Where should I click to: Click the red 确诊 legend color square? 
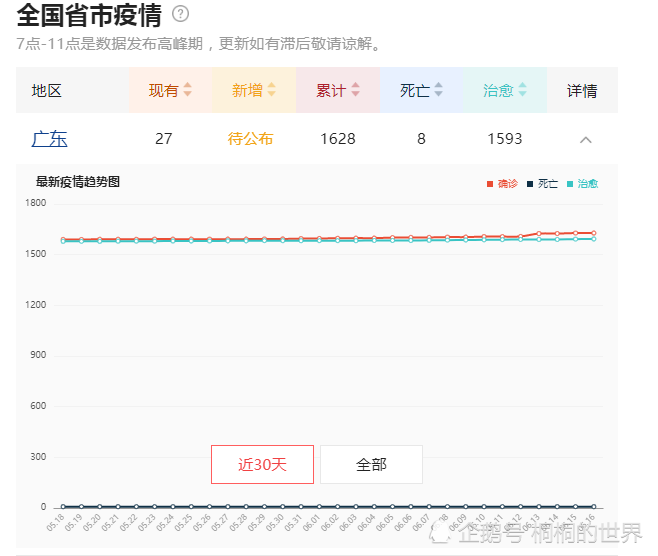pos(490,184)
